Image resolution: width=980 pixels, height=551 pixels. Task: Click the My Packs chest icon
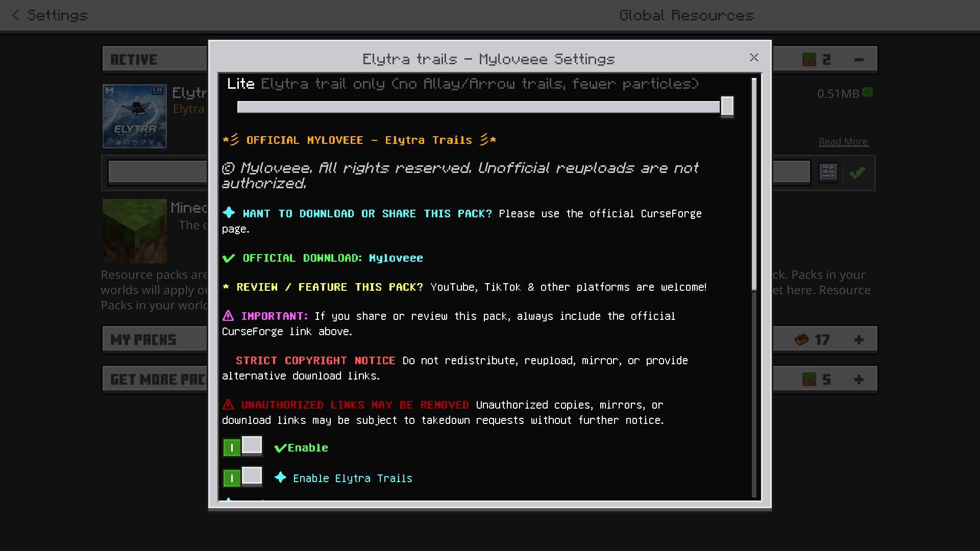(x=802, y=339)
